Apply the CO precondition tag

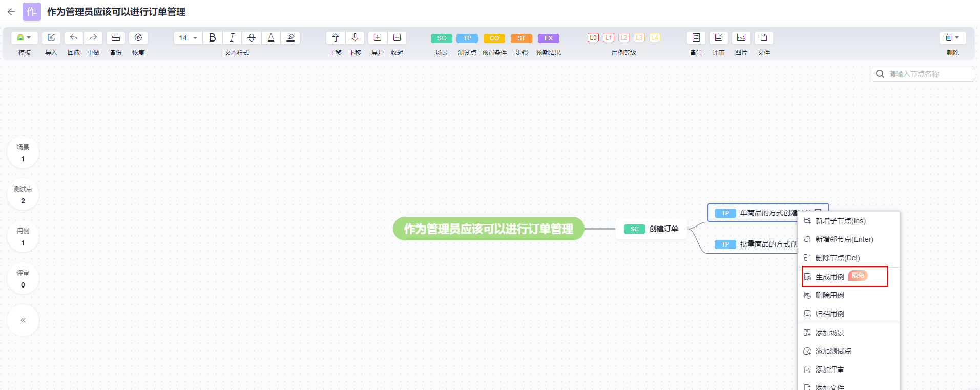(x=494, y=38)
